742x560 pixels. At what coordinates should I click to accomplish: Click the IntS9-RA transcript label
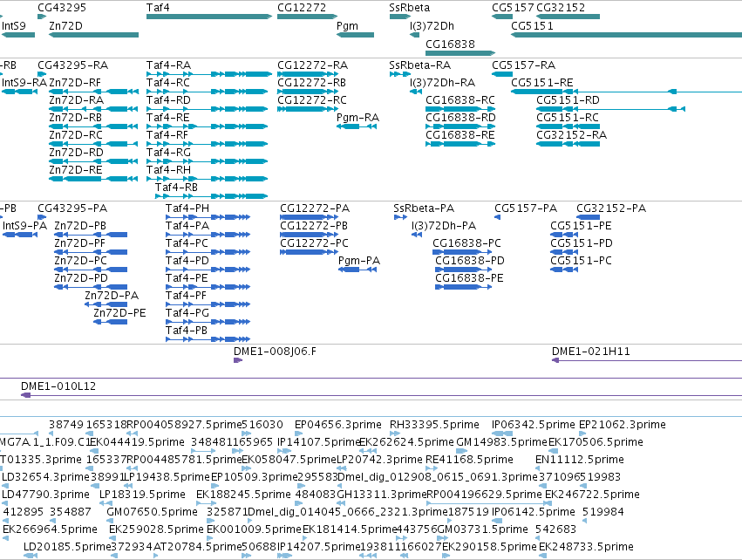point(24,82)
